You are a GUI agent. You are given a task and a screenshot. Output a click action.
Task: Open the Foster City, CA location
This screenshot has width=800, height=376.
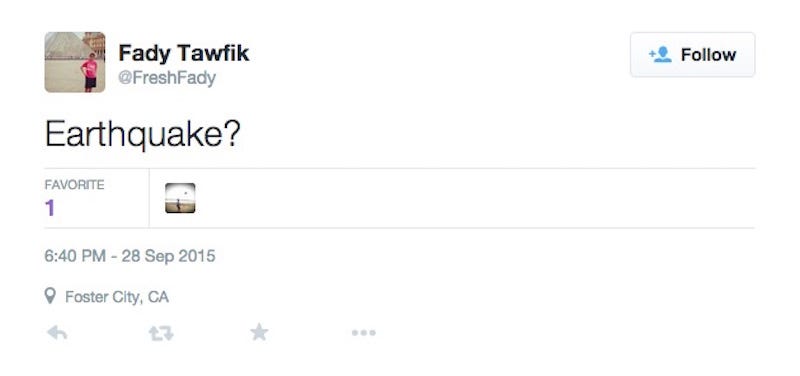pyautogui.click(x=117, y=296)
